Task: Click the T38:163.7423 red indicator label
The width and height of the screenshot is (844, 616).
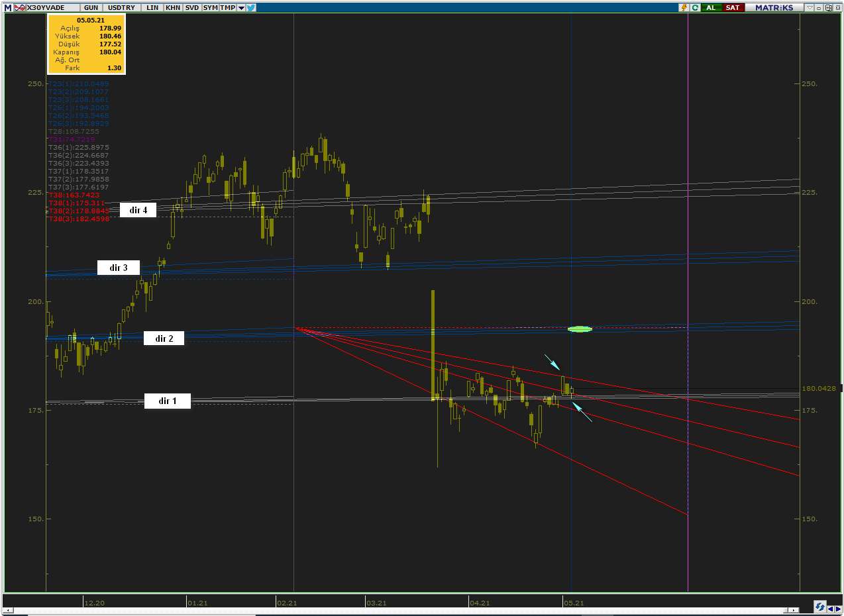Action: click(74, 195)
